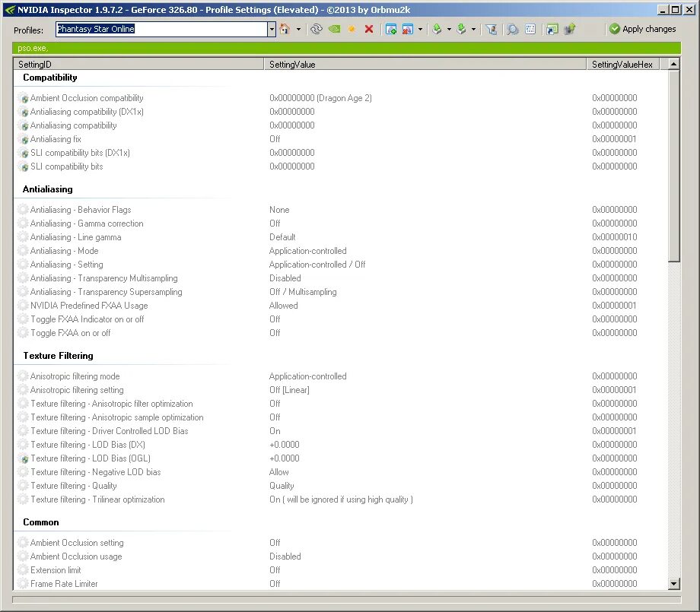Select Ambient Occlusion usage row
This screenshot has height=612, width=700.
click(x=341, y=557)
